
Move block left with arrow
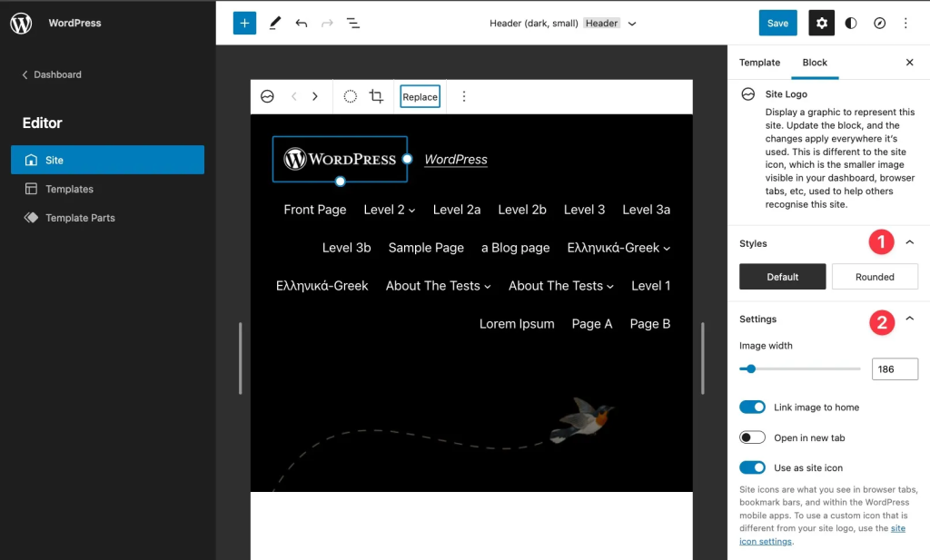coord(293,96)
